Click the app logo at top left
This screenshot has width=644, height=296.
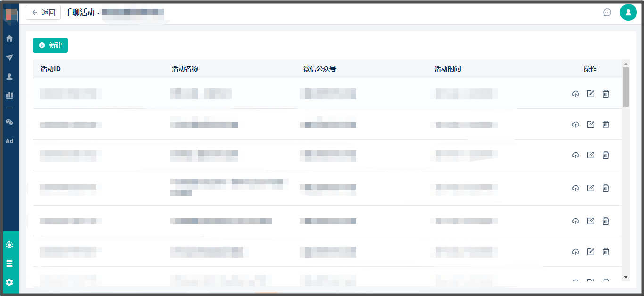(11, 14)
